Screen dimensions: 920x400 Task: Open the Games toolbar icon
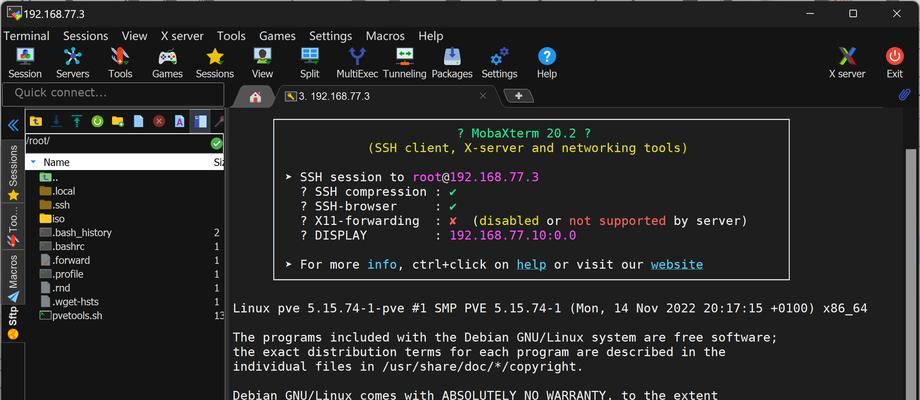(x=167, y=63)
